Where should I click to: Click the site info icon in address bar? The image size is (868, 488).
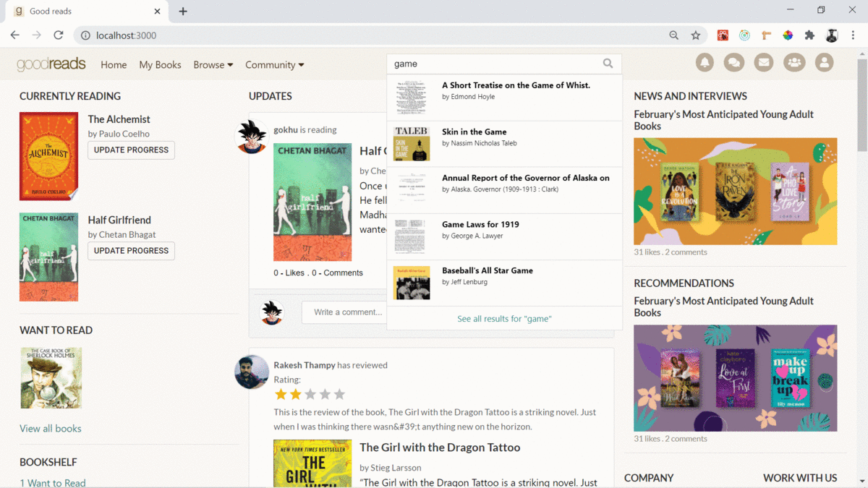pos(85,35)
